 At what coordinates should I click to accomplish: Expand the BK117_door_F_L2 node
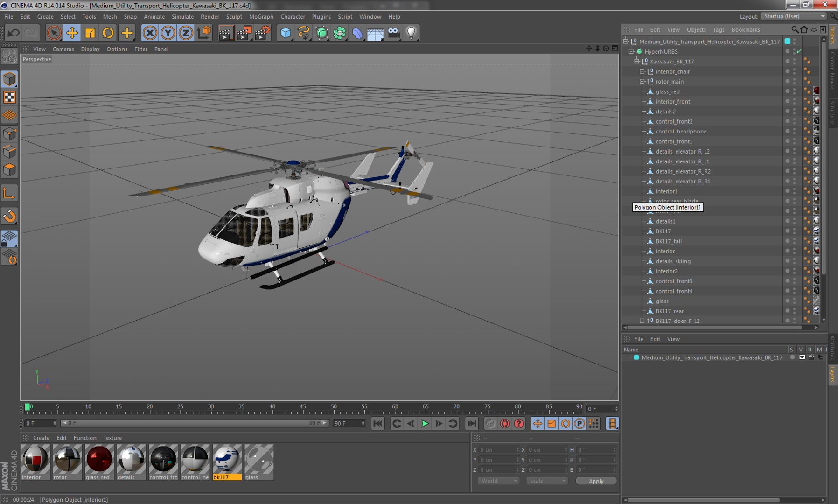point(642,321)
